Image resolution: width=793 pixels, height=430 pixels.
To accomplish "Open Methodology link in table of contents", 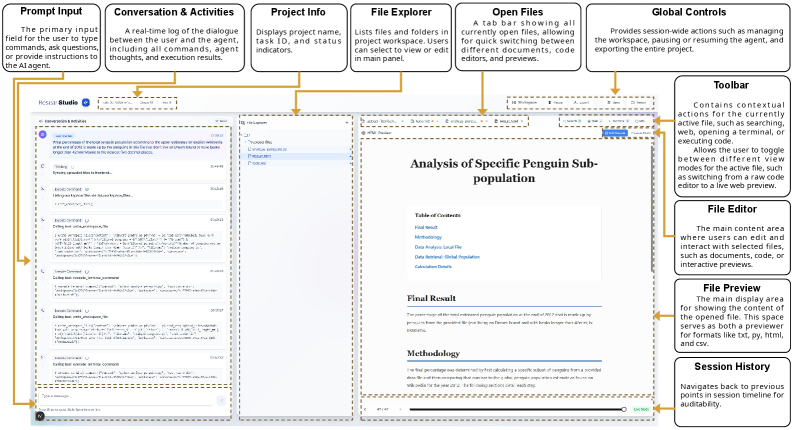I will click(428, 237).
